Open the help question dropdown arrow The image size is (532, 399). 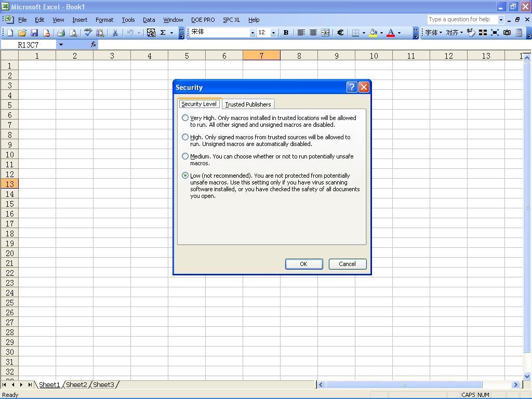501,20
